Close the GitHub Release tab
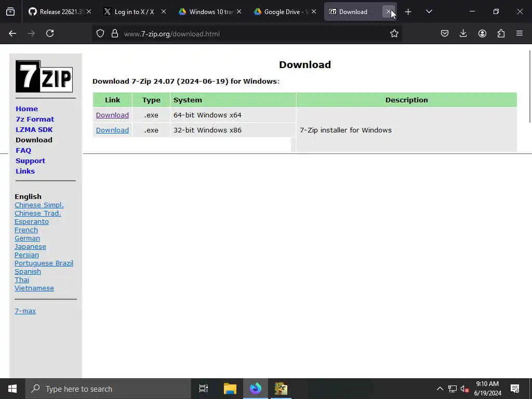 pyautogui.click(x=89, y=11)
